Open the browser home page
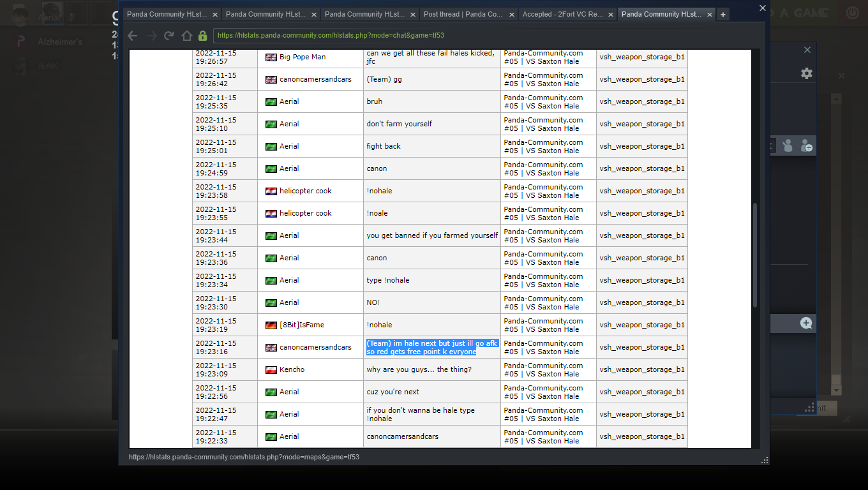 186,36
